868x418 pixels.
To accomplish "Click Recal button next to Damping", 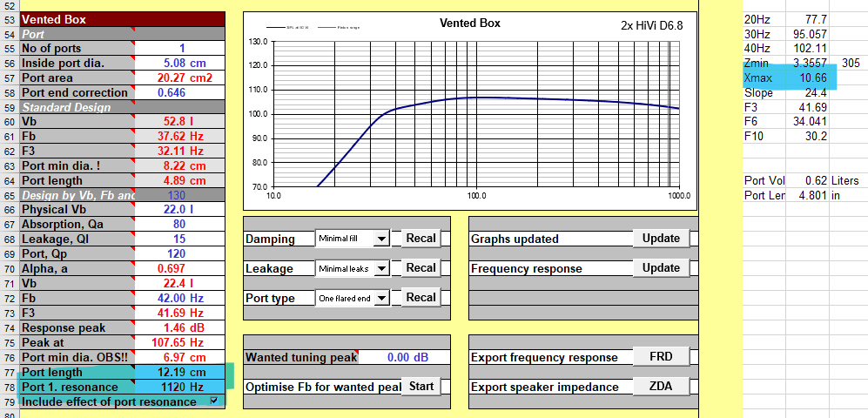I will [421, 239].
